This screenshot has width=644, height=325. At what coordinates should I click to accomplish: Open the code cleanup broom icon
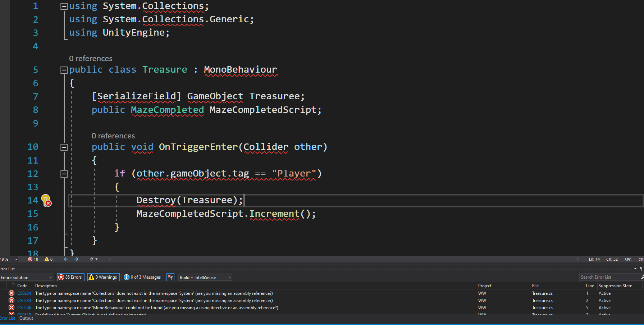point(92,259)
